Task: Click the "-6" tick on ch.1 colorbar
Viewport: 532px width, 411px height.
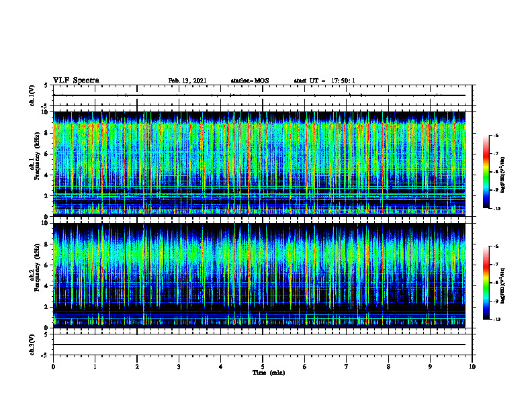Action: coord(496,135)
